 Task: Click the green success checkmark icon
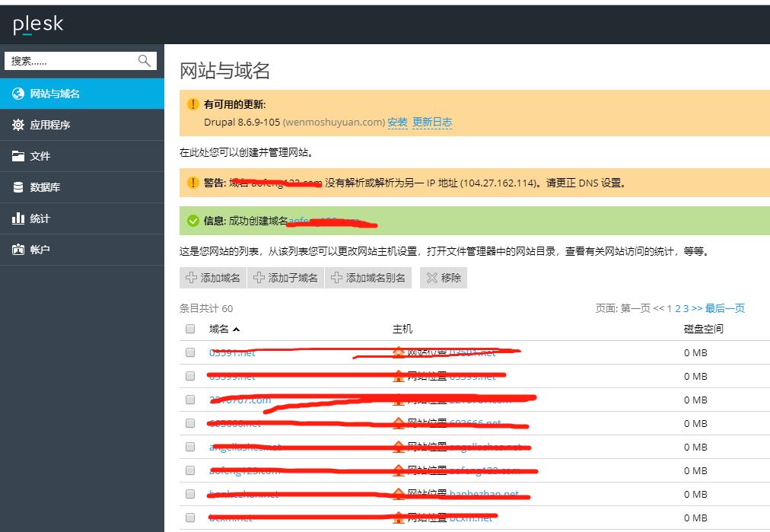192,221
